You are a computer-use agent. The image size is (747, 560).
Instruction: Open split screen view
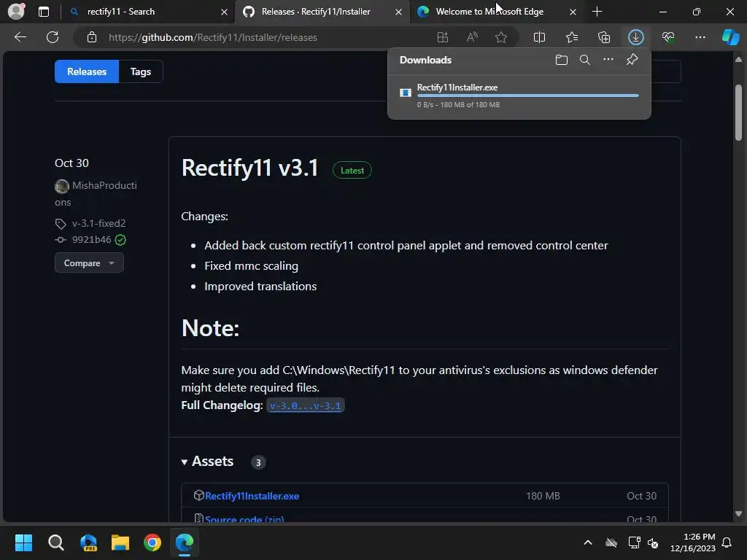[x=539, y=37]
